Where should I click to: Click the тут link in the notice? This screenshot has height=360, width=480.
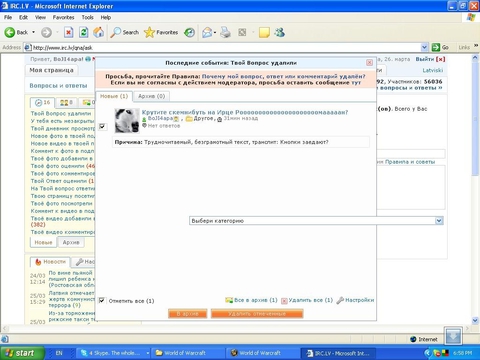pos(356,82)
